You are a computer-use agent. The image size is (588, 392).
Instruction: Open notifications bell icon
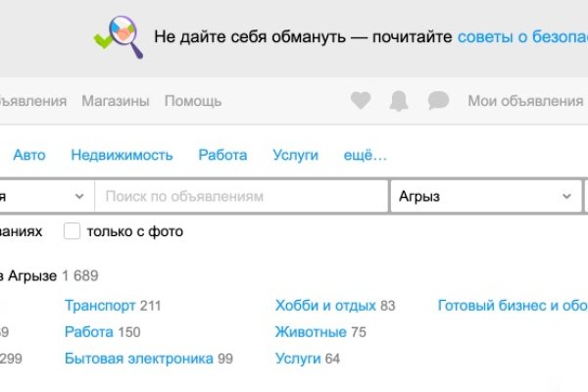(399, 101)
